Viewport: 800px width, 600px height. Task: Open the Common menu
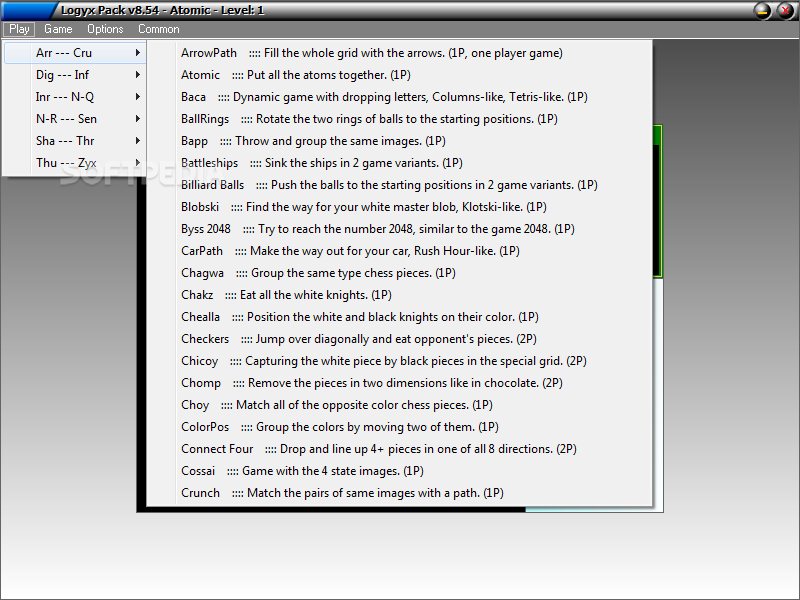click(x=159, y=29)
